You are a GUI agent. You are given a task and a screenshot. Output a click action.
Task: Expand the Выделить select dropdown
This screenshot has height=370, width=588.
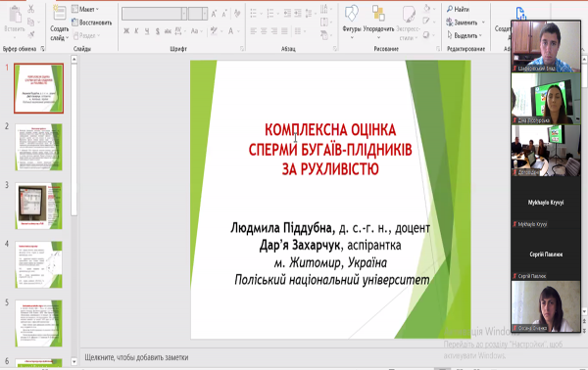tap(465, 35)
